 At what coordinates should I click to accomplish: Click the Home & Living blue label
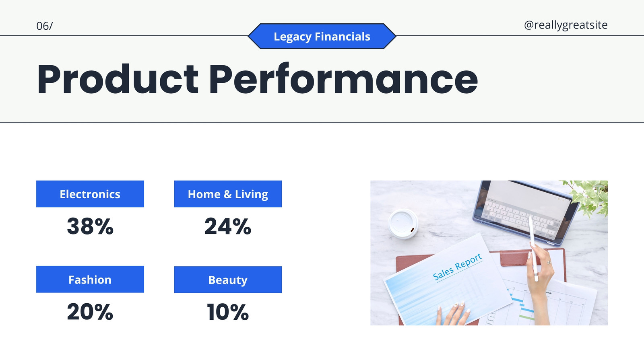coord(228,194)
